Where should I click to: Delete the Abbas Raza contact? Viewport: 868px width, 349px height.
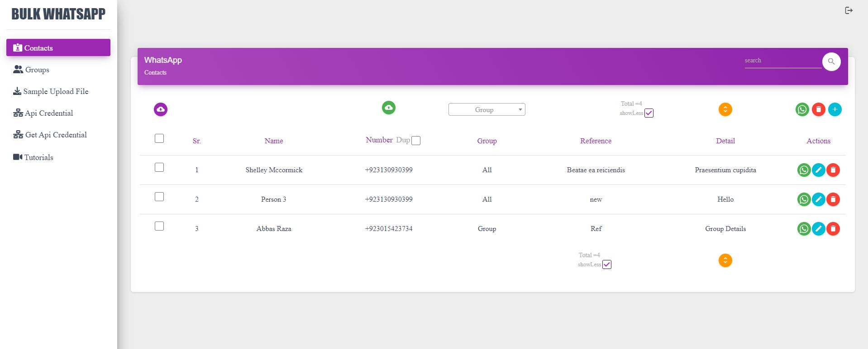(x=833, y=229)
